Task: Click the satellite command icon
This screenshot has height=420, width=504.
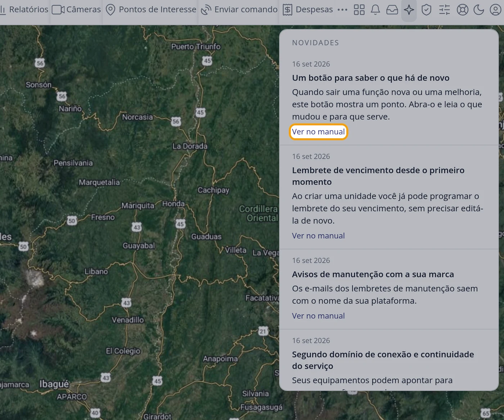Action: click(206, 10)
